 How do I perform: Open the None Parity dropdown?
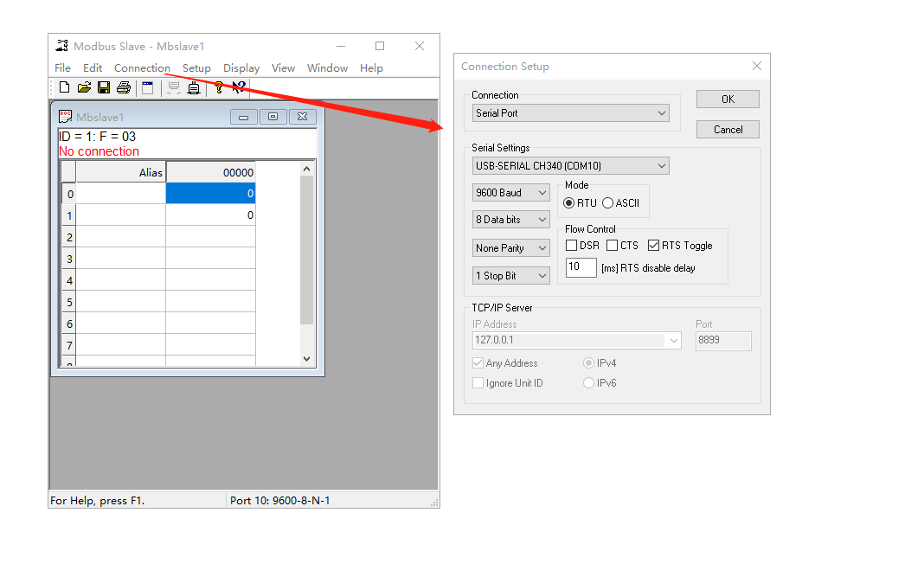[510, 248]
